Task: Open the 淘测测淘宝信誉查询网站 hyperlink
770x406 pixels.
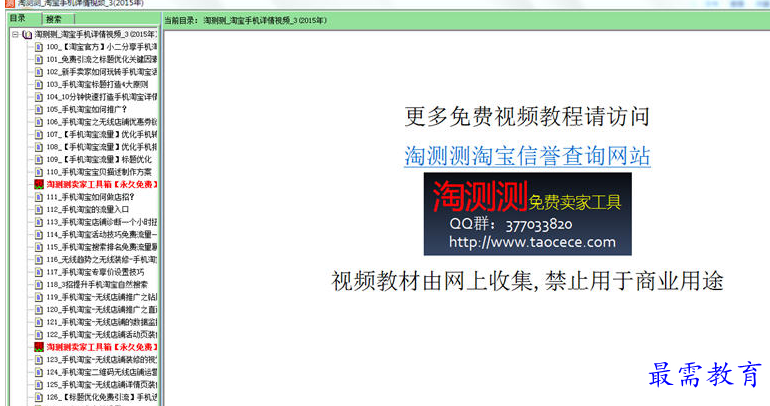Action: click(527, 156)
